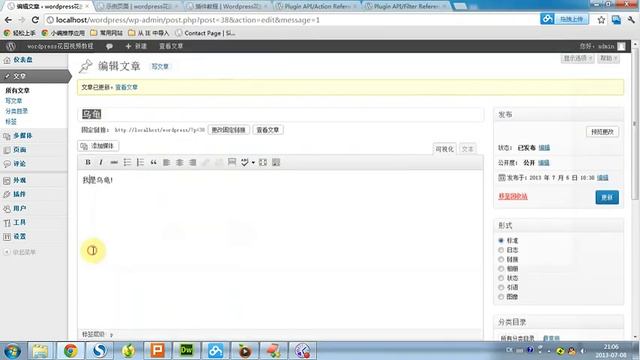Click 移至回收站 move to trash link
This screenshot has width=640, height=360.
(513, 197)
